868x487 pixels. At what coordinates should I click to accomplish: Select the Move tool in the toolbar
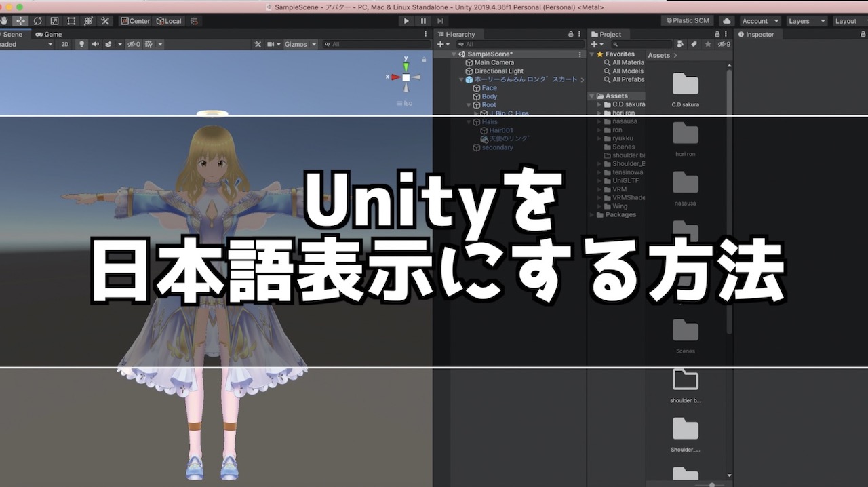pyautogui.click(x=20, y=20)
